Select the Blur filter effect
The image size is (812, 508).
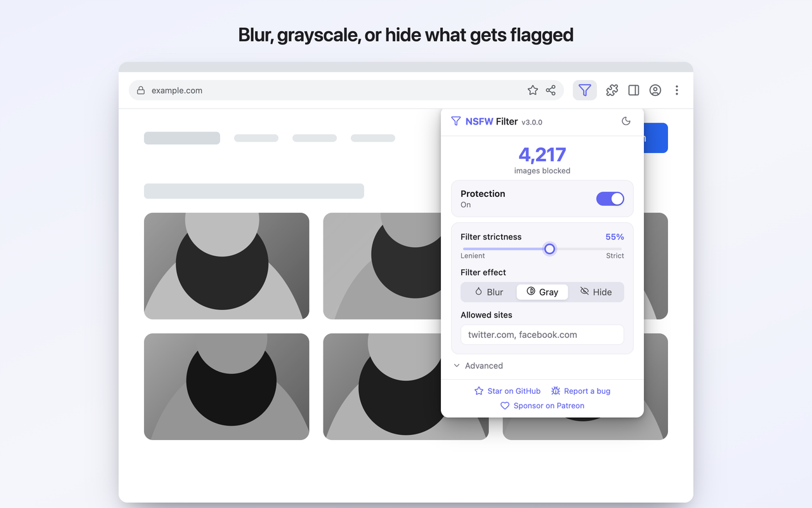click(488, 292)
